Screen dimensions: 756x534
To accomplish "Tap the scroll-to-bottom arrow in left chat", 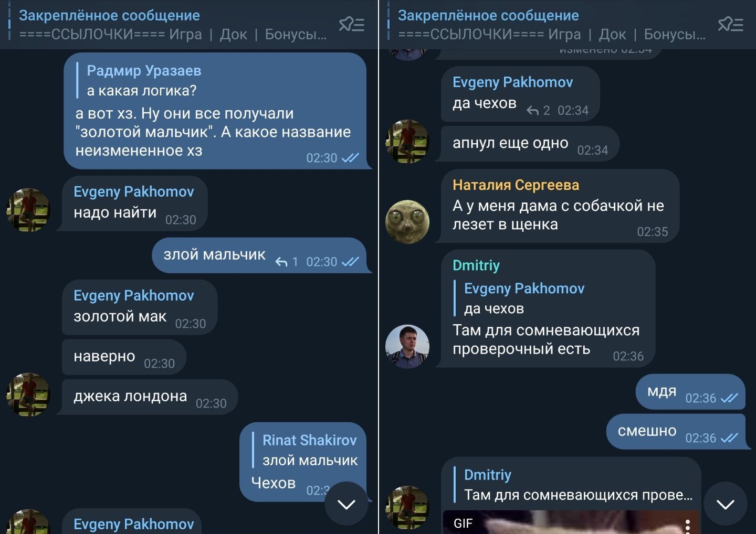I will coord(346,504).
